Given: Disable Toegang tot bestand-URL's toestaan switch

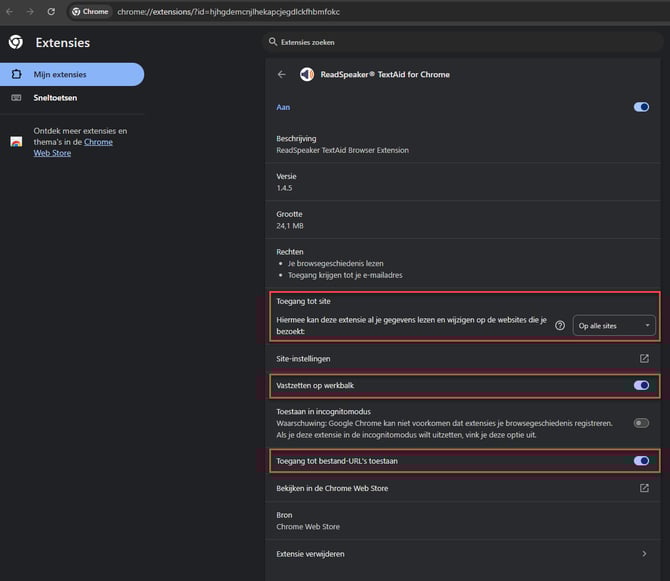Looking at the screenshot, I should [641, 461].
